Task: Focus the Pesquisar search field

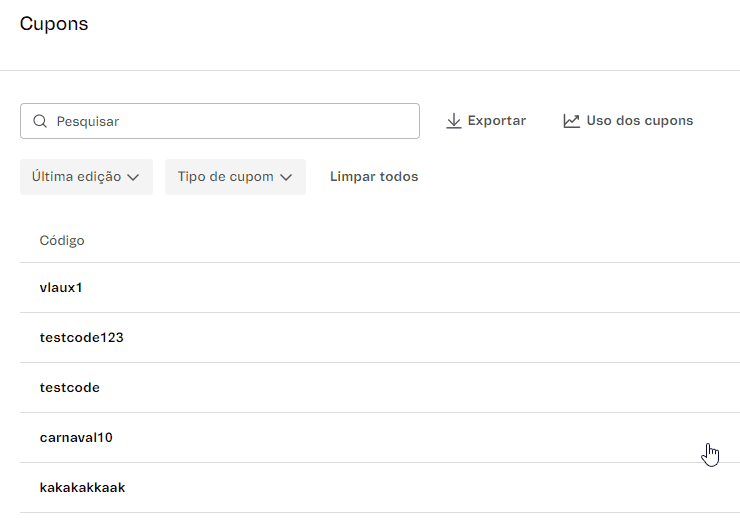Action: pyautogui.click(x=230, y=121)
